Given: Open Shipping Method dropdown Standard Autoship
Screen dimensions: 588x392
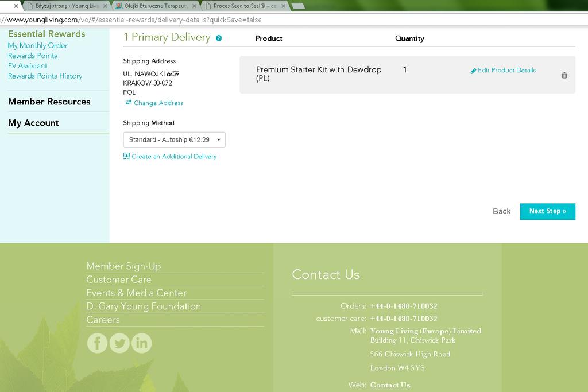Looking at the screenshot, I should pos(175,140).
